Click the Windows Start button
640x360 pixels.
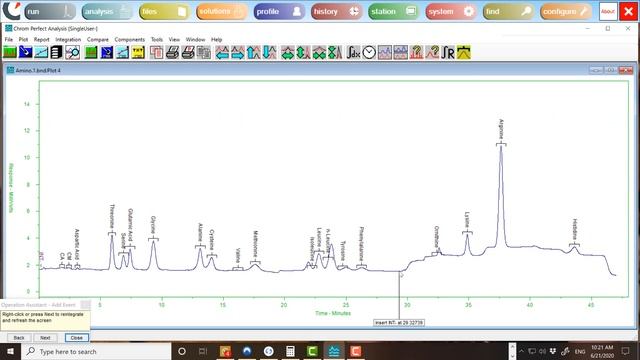tap(10, 351)
